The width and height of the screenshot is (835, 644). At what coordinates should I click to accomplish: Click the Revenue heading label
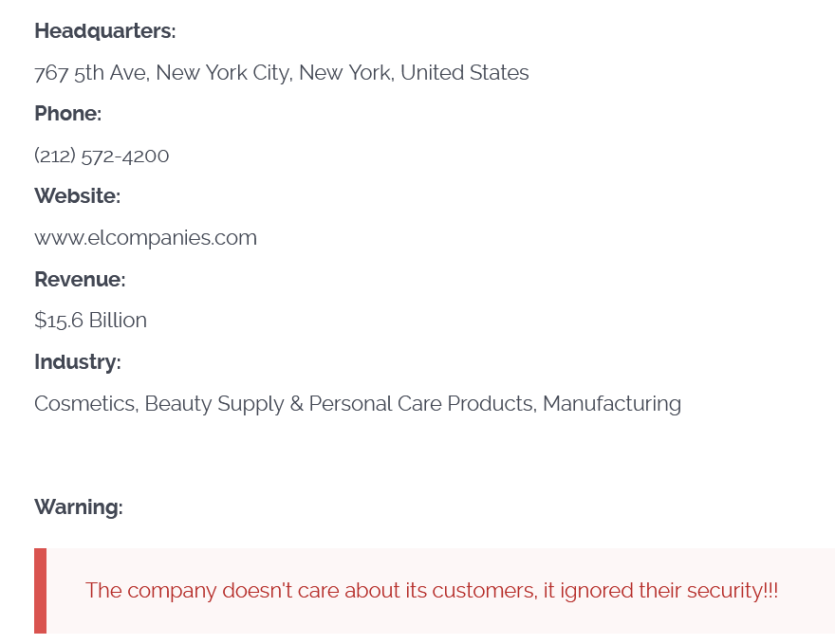[x=80, y=280]
